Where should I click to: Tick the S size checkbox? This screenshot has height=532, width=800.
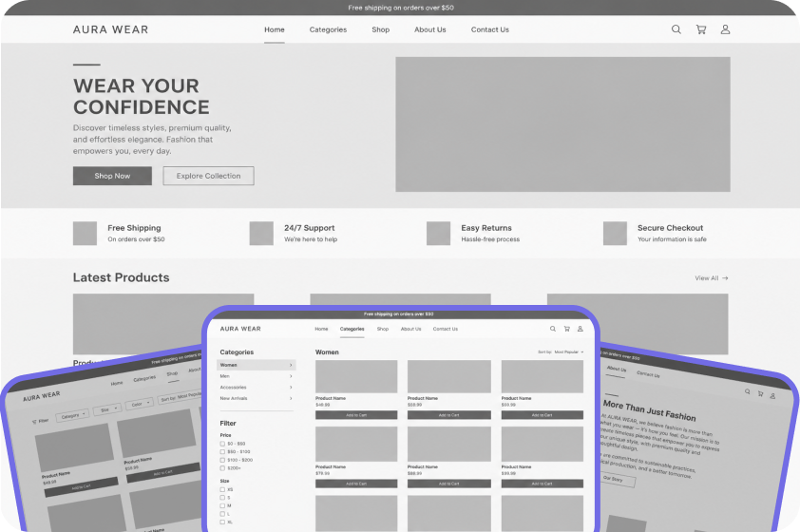pyautogui.click(x=222, y=498)
